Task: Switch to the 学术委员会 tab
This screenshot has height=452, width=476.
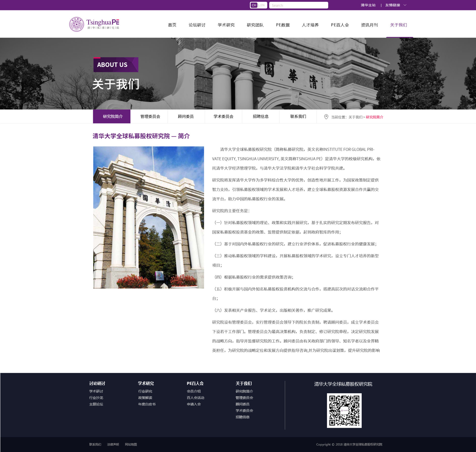Action: (x=223, y=116)
